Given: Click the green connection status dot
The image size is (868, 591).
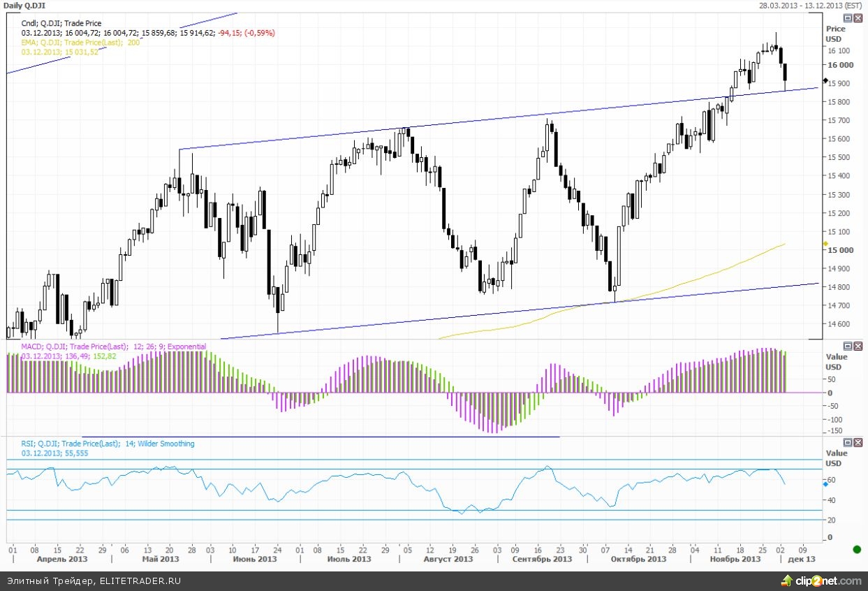Looking at the screenshot, I should (857, 549).
